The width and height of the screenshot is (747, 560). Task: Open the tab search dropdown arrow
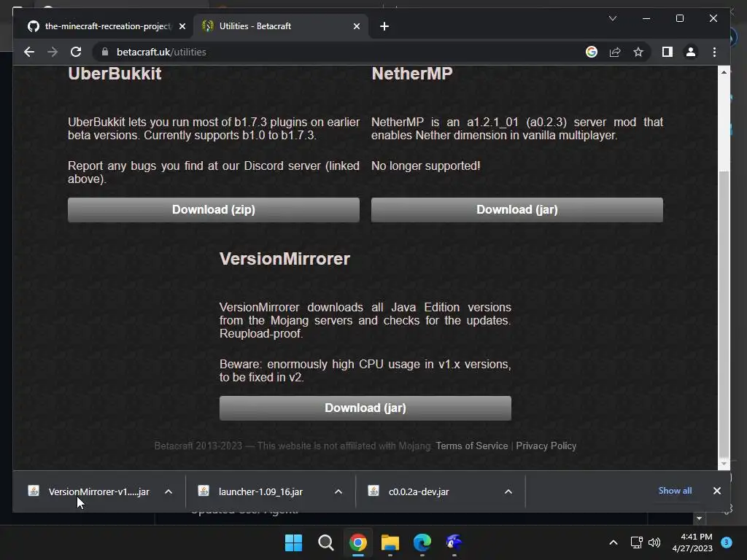tap(613, 18)
